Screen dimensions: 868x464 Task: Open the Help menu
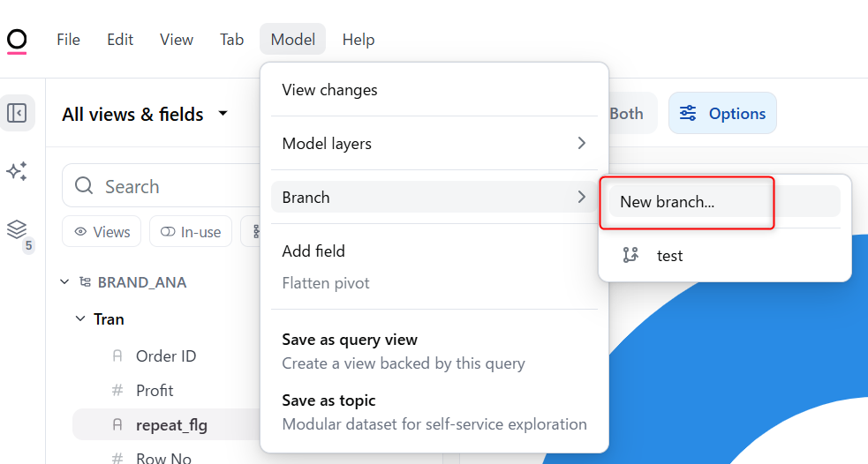[359, 40]
